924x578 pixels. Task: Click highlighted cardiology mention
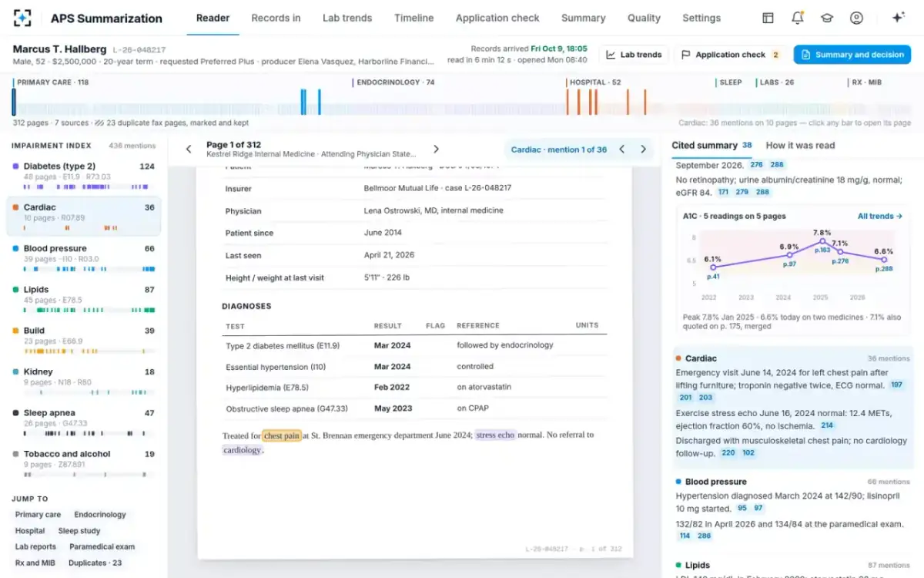pyautogui.click(x=242, y=450)
